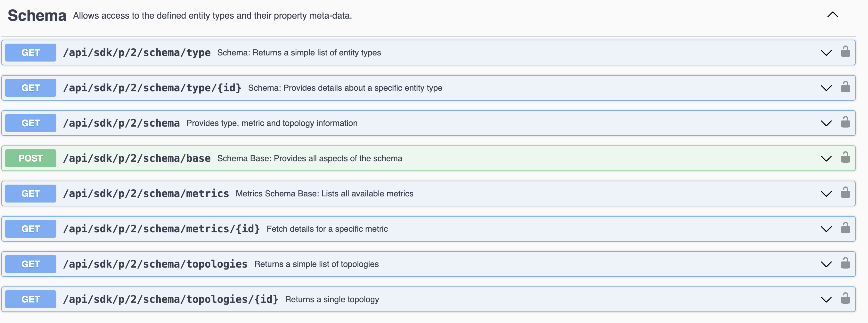Click 'Schema Base: Provides all aspects of the schema'

[310, 158]
